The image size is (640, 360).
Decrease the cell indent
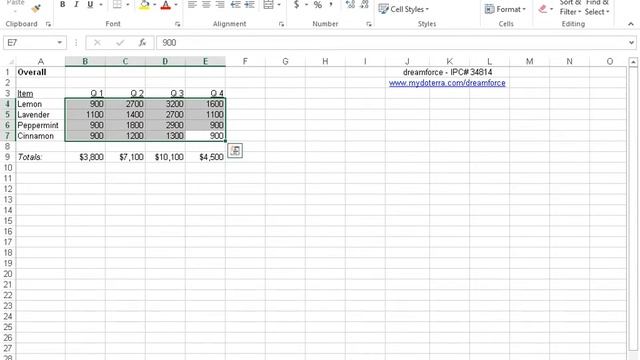point(236,4)
